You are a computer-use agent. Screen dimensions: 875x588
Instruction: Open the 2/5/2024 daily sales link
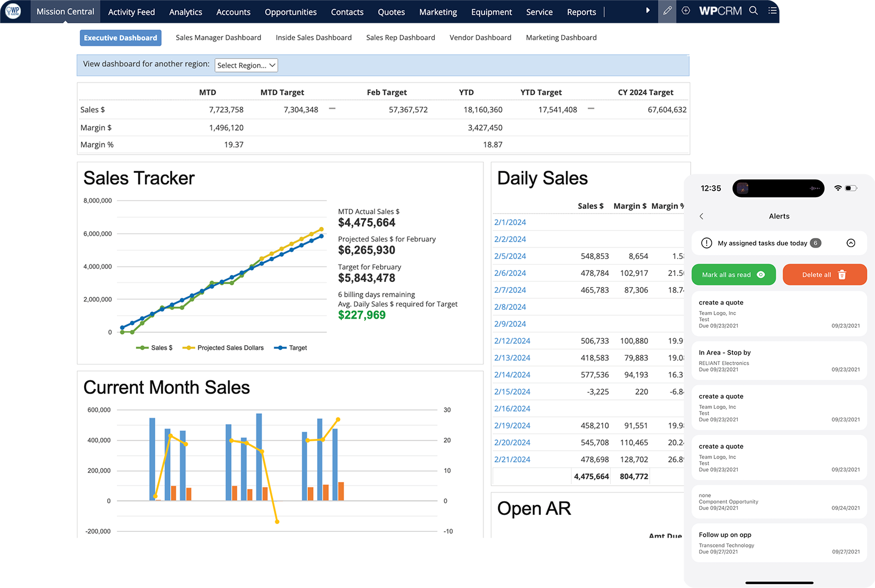pos(510,256)
